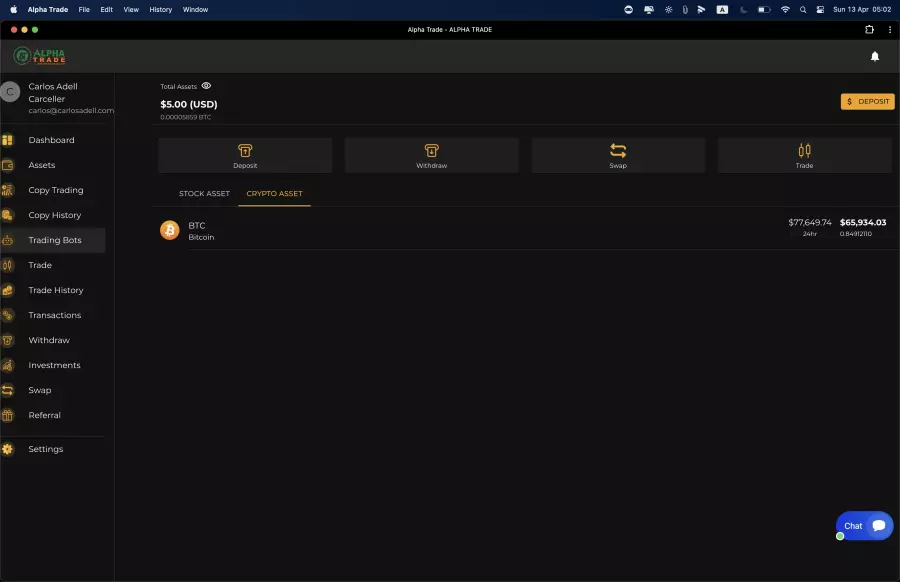Screen dimensions: 900x582
Task: Open the Window menu
Action: (x=195, y=10)
